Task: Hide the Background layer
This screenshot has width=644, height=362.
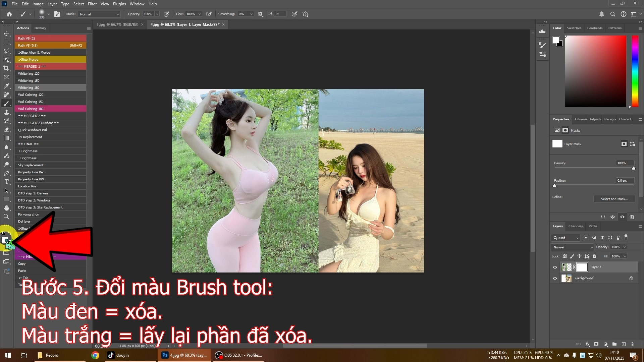Action: [x=555, y=278]
